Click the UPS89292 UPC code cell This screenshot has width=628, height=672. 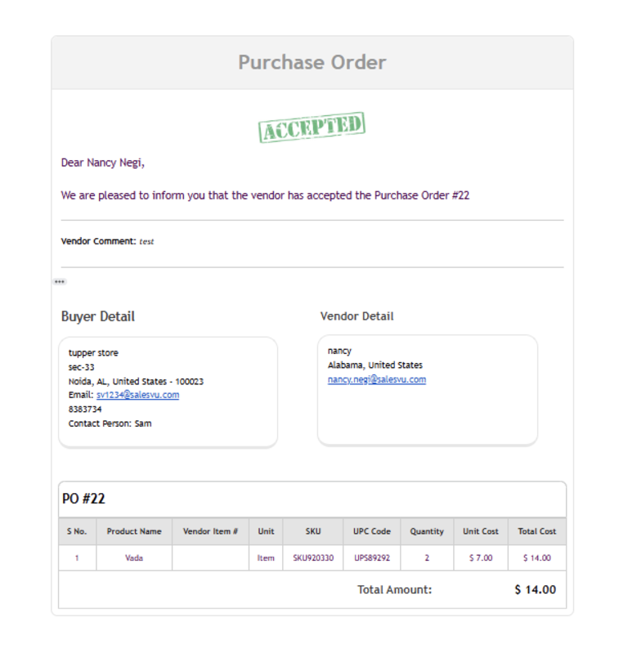click(x=372, y=558)
